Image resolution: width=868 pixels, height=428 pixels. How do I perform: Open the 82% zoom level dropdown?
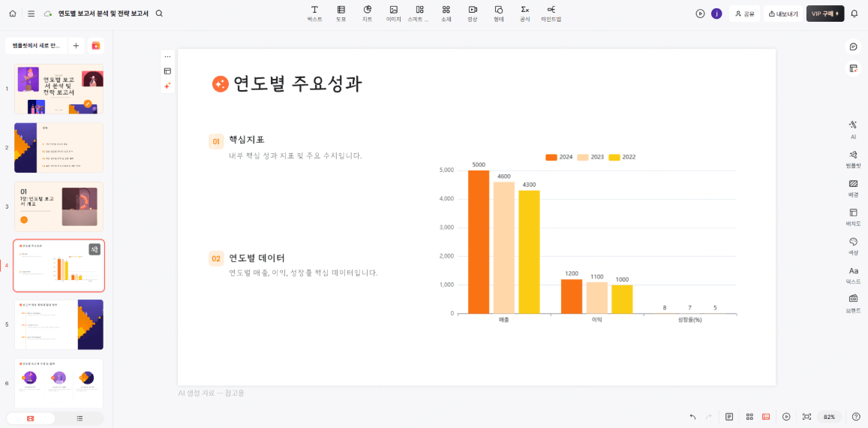pos(829,417)
